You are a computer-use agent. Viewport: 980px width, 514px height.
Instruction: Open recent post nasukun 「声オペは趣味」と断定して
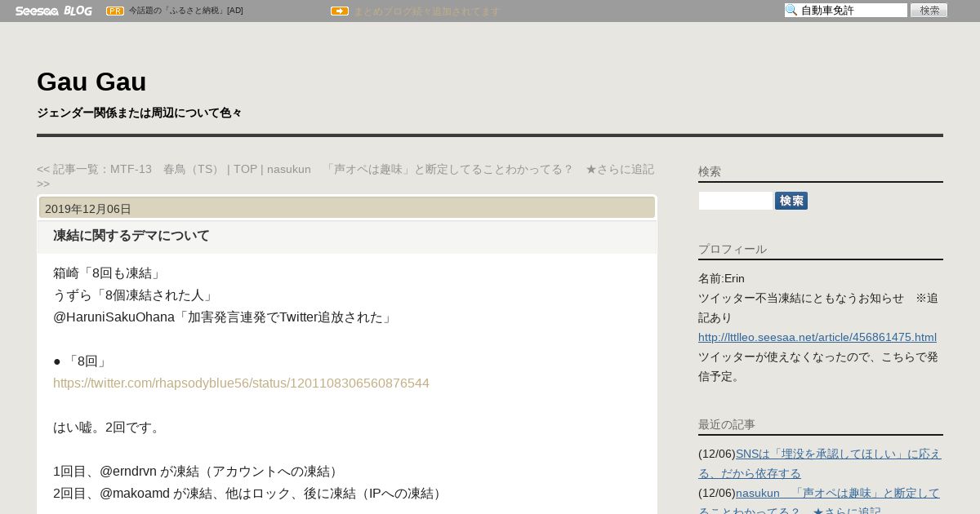pyautogui.click(x=819, y=502)
